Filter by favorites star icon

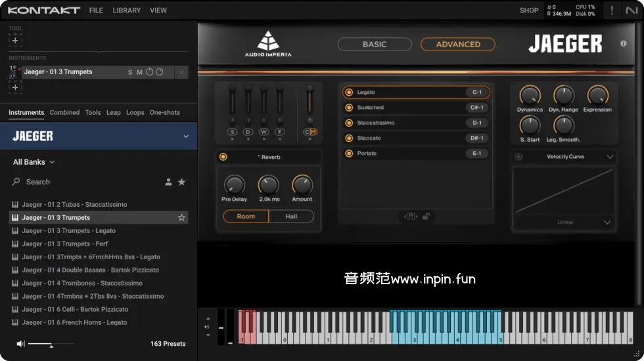pyautogui.click(x=181, y=182)
